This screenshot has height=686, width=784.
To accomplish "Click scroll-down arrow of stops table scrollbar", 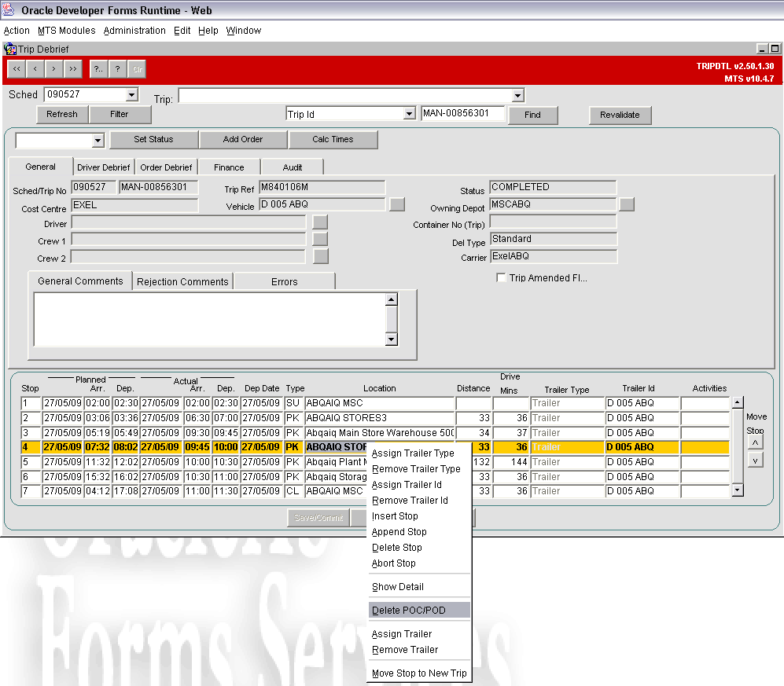I will point(738,490).
